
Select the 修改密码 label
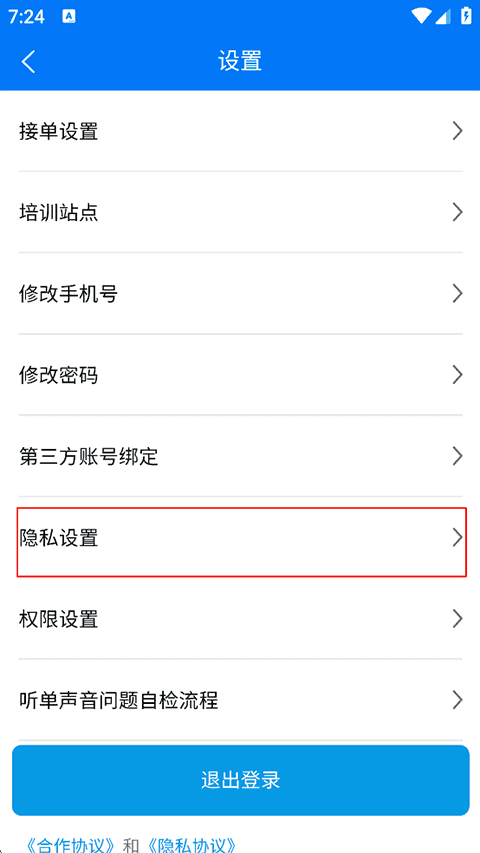pos(58,375)
